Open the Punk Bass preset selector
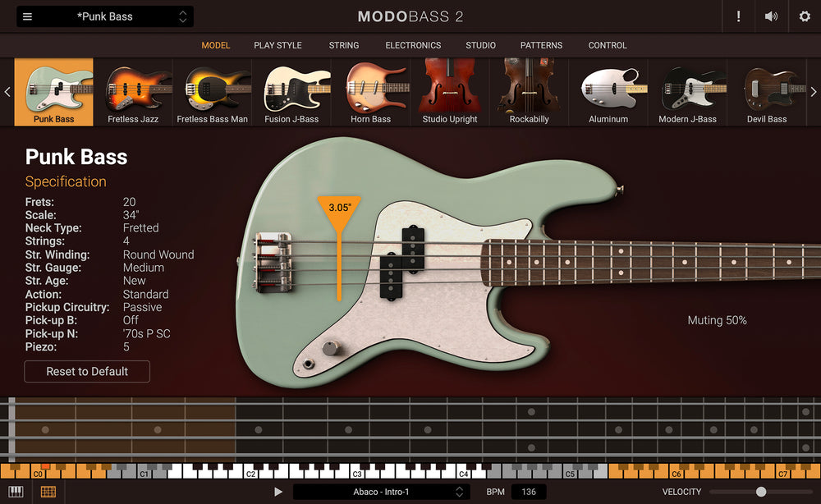This screenshot has height=504, width=821. tap(105, 16)
